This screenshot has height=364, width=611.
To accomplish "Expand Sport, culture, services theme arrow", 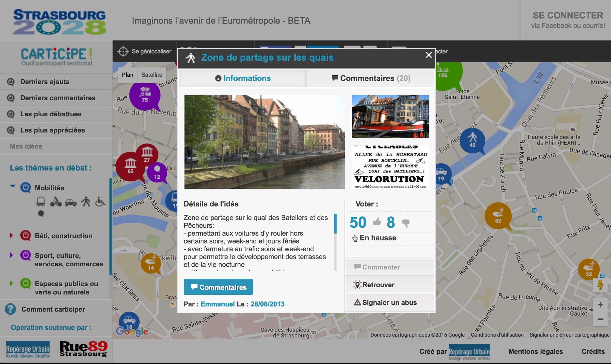I will pos(11,255).
